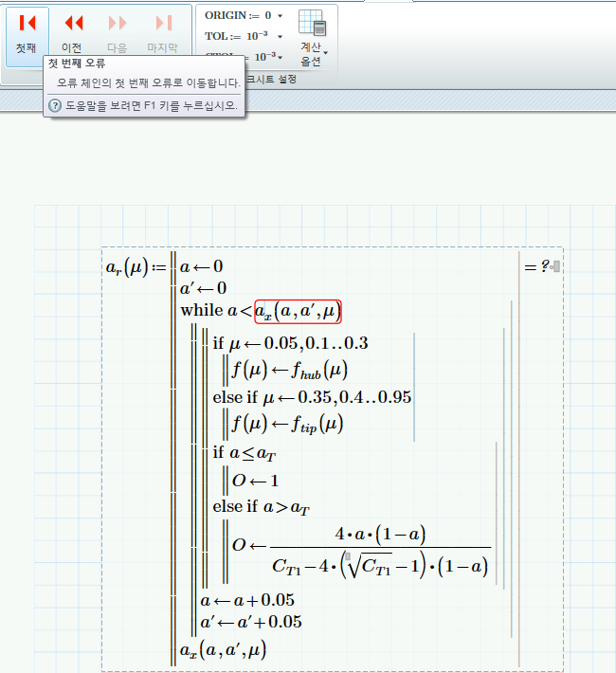
Task: Select 'else if μ ← 0.35,0.4..0.95' condition
Action: coord(312,397)
